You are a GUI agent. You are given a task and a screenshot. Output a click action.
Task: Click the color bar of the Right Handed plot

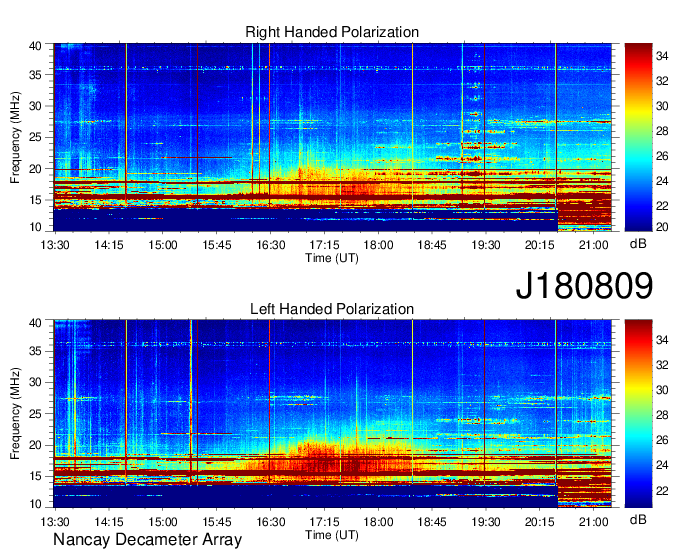(638, 137)
